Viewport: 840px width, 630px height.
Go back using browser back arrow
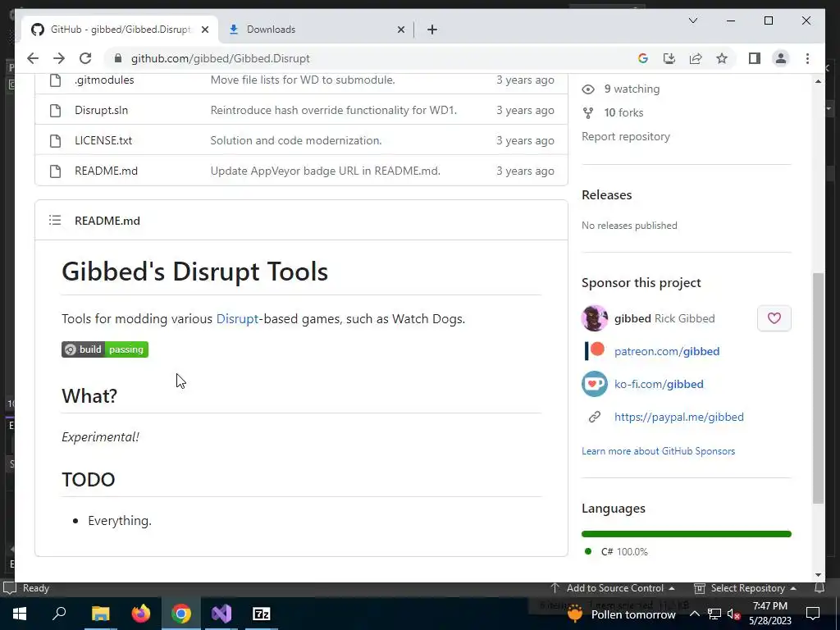tap(33, 58)
